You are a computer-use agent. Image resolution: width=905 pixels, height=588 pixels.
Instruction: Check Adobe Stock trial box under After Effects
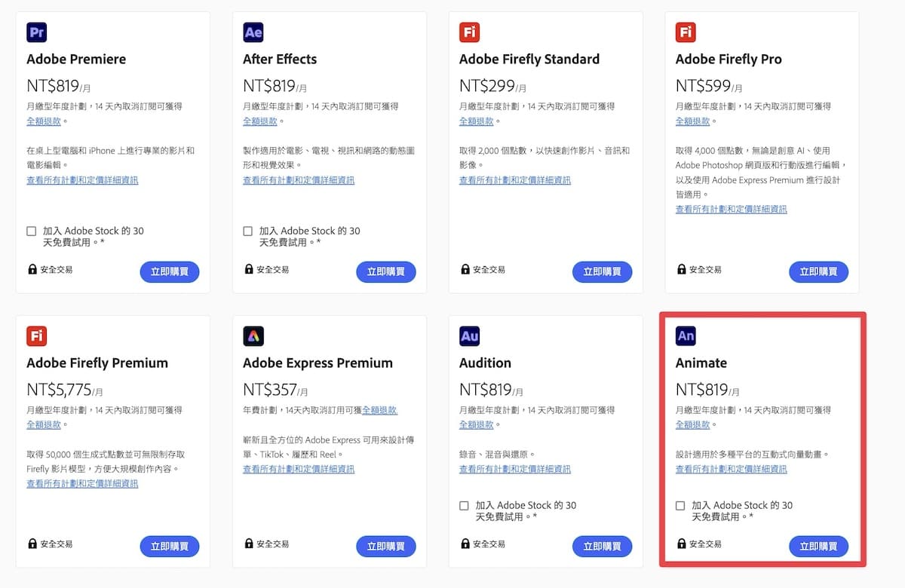pyautogui.click(x=248, y=231)
